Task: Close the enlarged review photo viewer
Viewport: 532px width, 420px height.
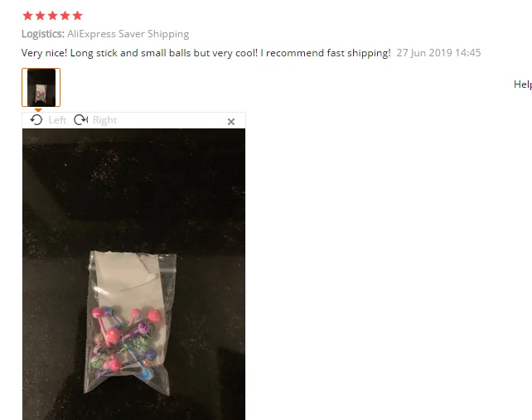Action: (x=231, y=122)
